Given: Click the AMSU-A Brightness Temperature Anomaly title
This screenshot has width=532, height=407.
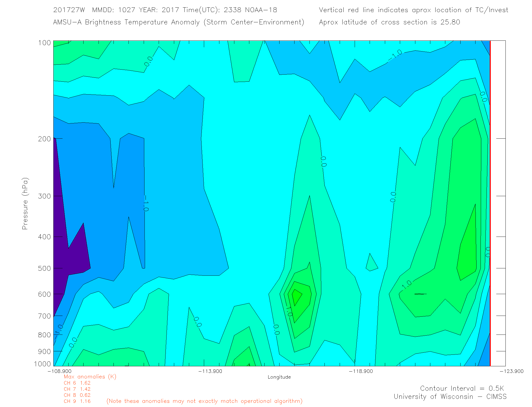Looking at the screenshot, I should (x=178, y=22).
